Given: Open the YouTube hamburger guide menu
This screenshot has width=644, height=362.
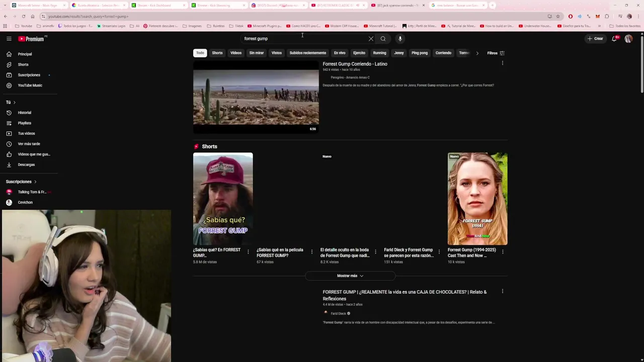Looking at the screenshot, I should pos(9,39).
